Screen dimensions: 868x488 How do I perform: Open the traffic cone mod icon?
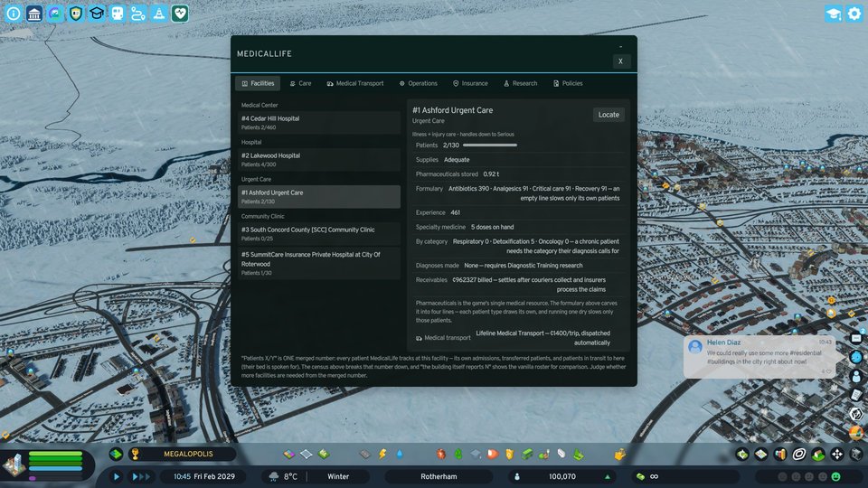click(x=159, y=14)
